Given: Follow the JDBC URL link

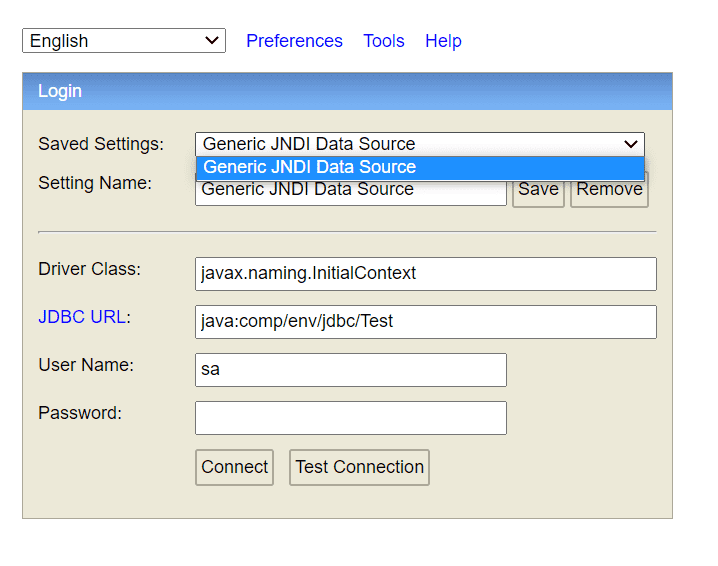Looking at the screenshot, I should click(x=82, y=317).
